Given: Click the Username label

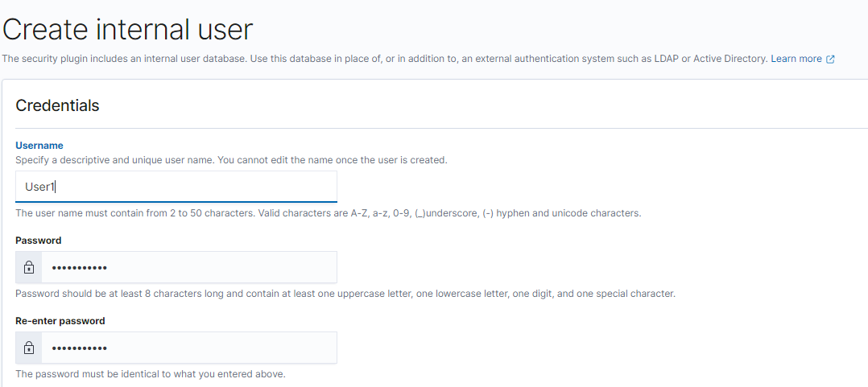Looking at the screenshot, I should tap(39, 146).
